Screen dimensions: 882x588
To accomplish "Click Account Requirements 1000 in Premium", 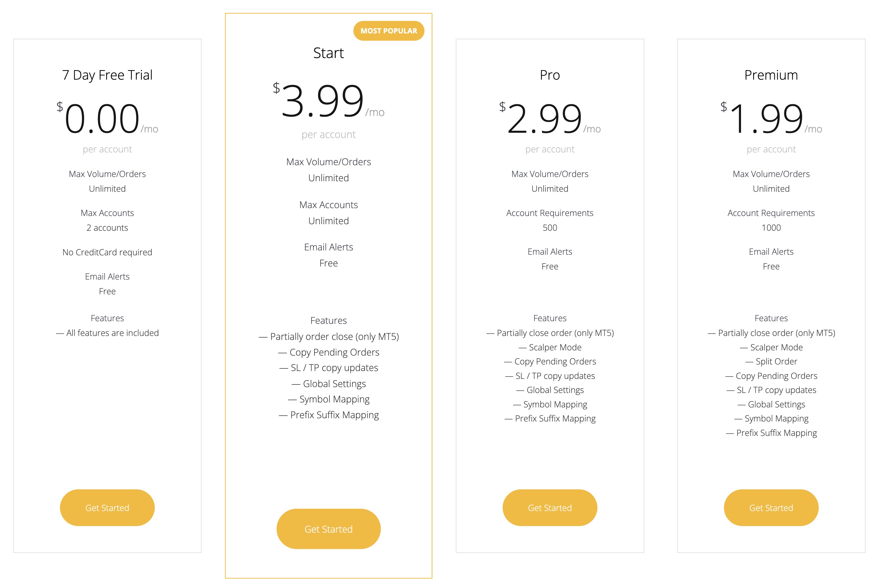I will coord(771,220).
